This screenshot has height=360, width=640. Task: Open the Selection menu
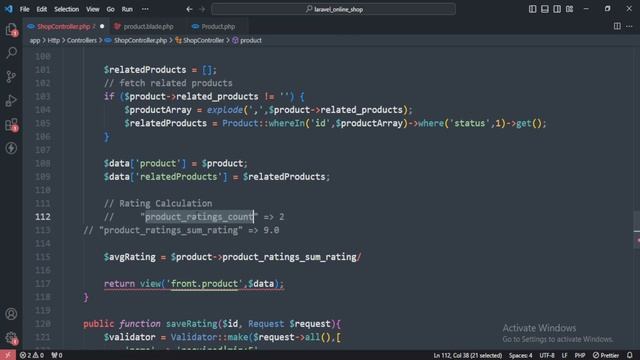point(67,9)
